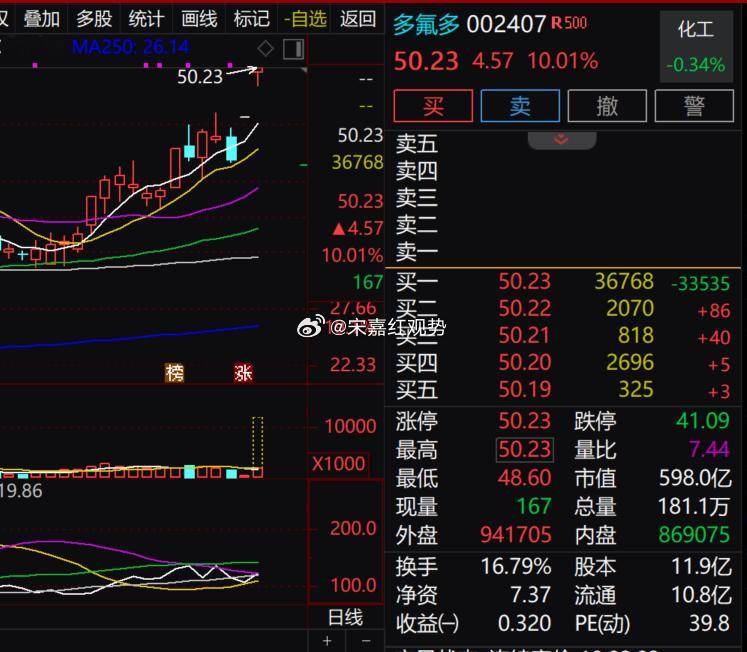Viewport: 747px width, 652px height.
Task: Click bid one volume 36768
Action: click(624, 281)
